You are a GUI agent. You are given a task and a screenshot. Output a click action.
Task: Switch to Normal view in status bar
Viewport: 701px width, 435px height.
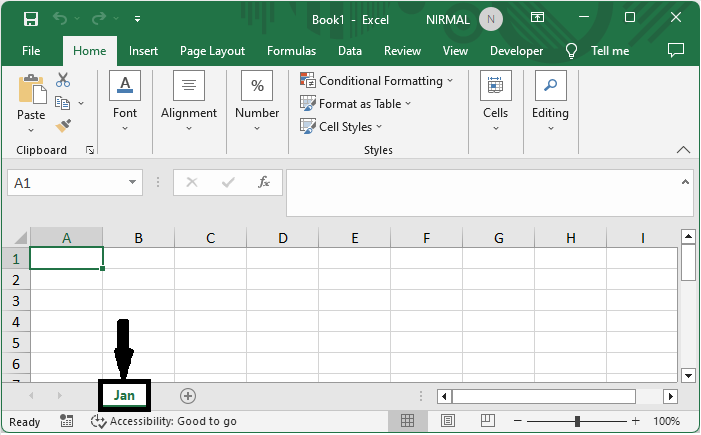[x=407, y=421]
